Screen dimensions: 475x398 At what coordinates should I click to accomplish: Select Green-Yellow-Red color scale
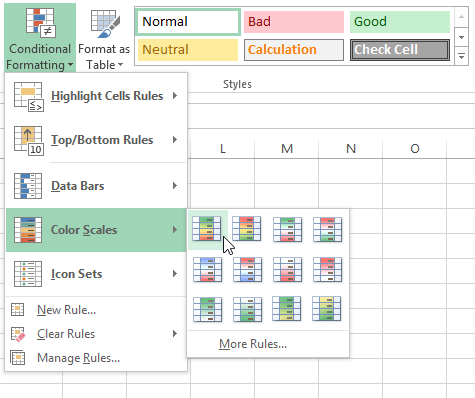(x=207, y=229)
